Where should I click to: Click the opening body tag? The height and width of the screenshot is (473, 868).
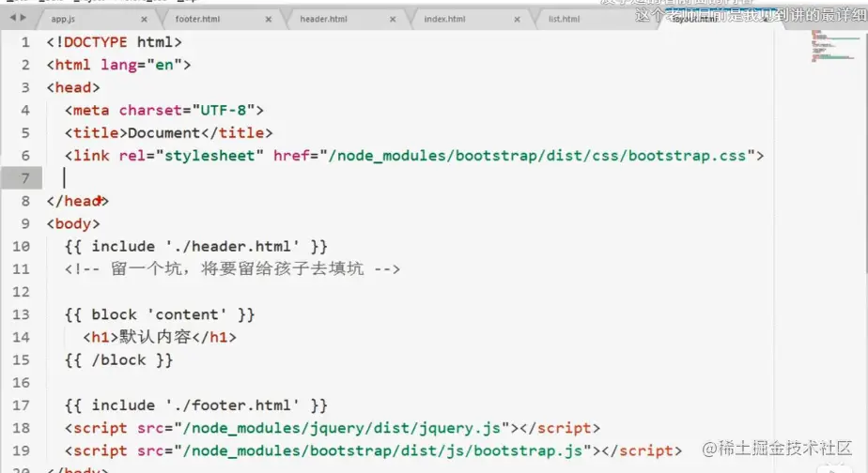pyautogui.click(x=73, y=223)
